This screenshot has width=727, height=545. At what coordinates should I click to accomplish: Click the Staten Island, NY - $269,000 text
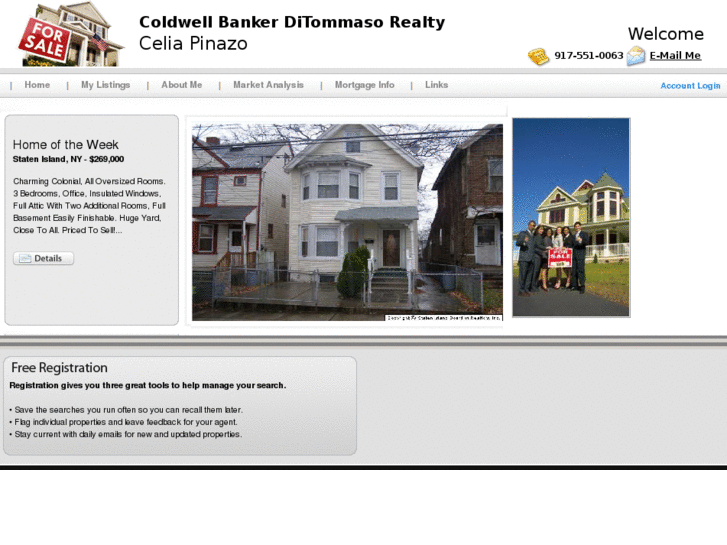click(x=68, y=159)
